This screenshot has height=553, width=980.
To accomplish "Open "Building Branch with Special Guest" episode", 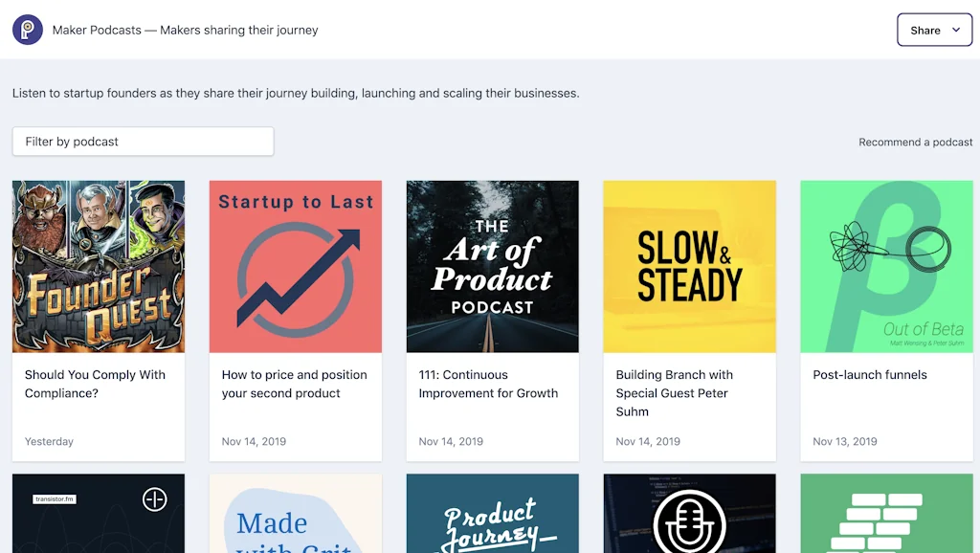I will click(x=674, y=393).
